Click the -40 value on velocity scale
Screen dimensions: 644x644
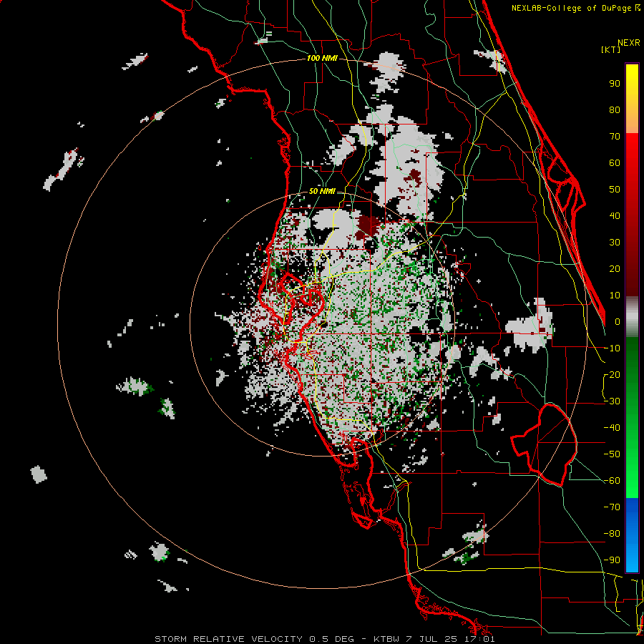(x=612, y=428)
